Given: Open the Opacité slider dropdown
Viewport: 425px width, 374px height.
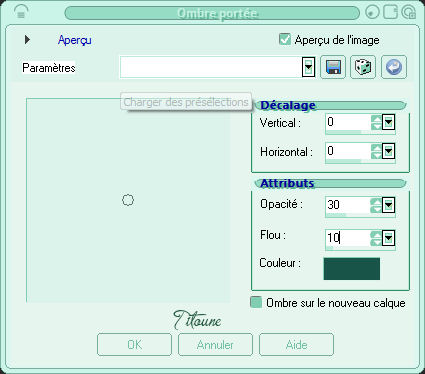Looking at the screenshot, I should point(388,205).
